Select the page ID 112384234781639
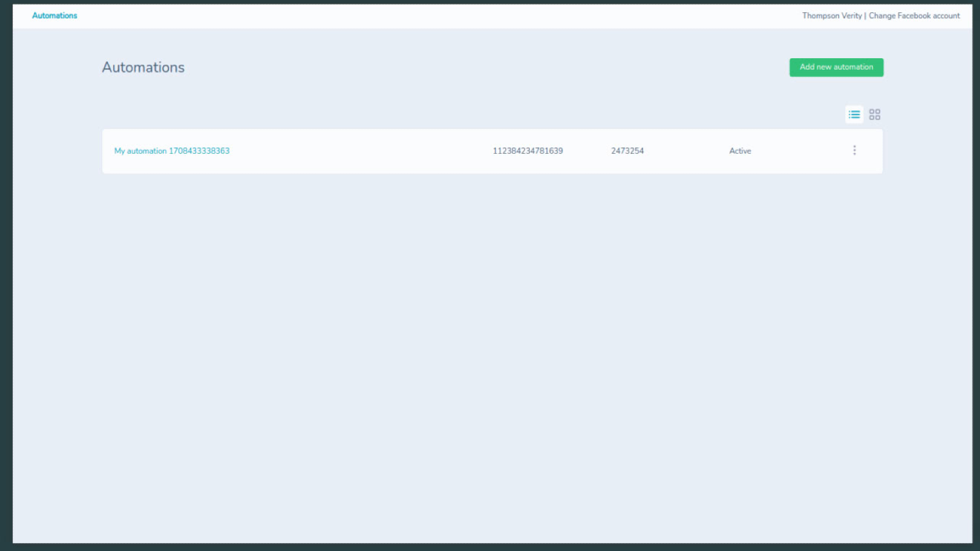980x551 pixels. pyautogui.click(x=527, y=151)
